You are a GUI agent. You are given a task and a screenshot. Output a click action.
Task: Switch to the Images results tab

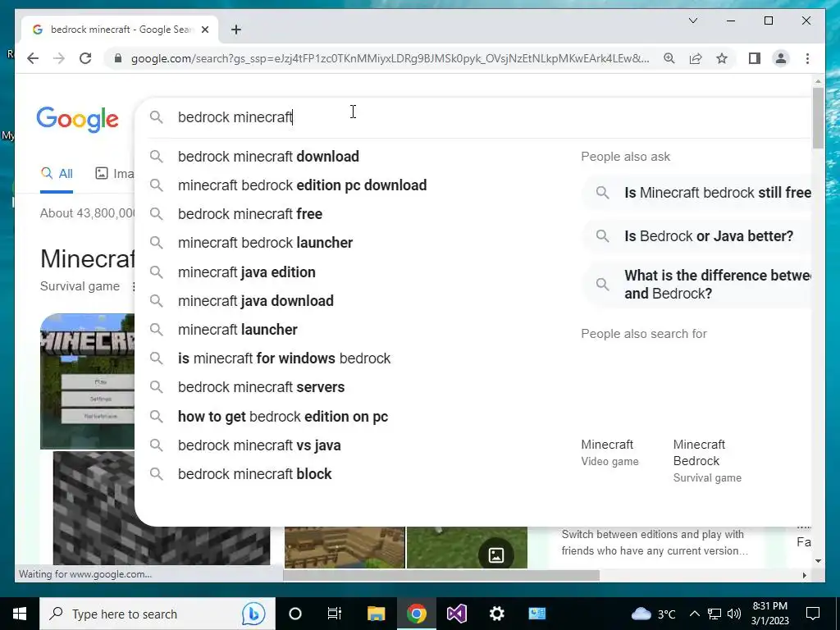115,174
